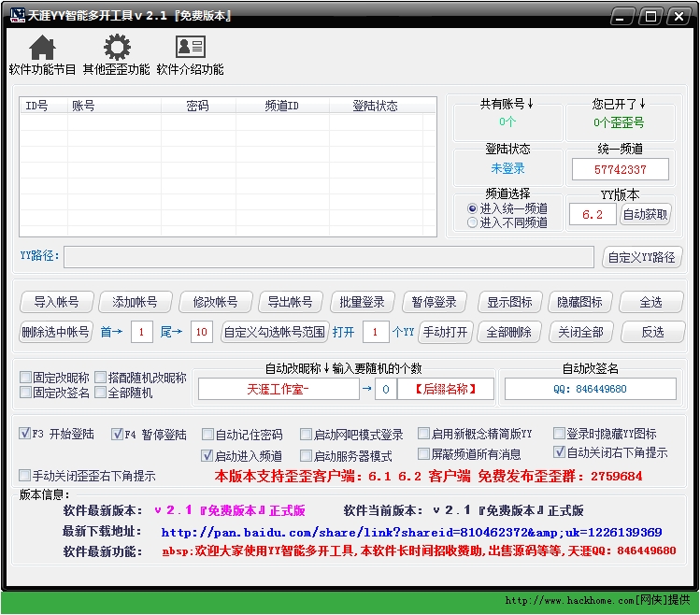Minimize the window with title bar button
Image resolution: width=700 pixels, height=615 pixels.
click(626, 16)
